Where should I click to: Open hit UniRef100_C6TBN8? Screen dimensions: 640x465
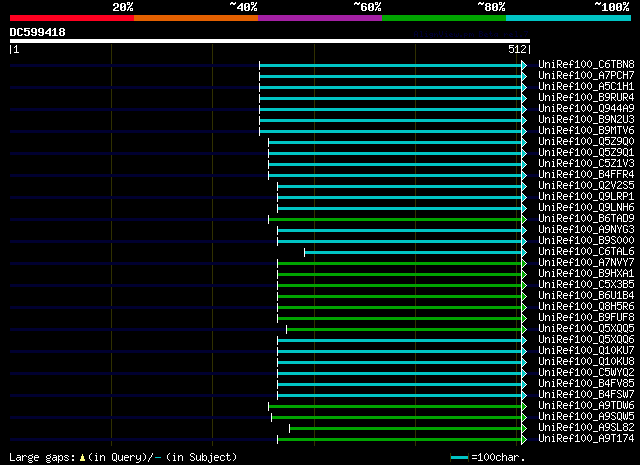point(586,65)
